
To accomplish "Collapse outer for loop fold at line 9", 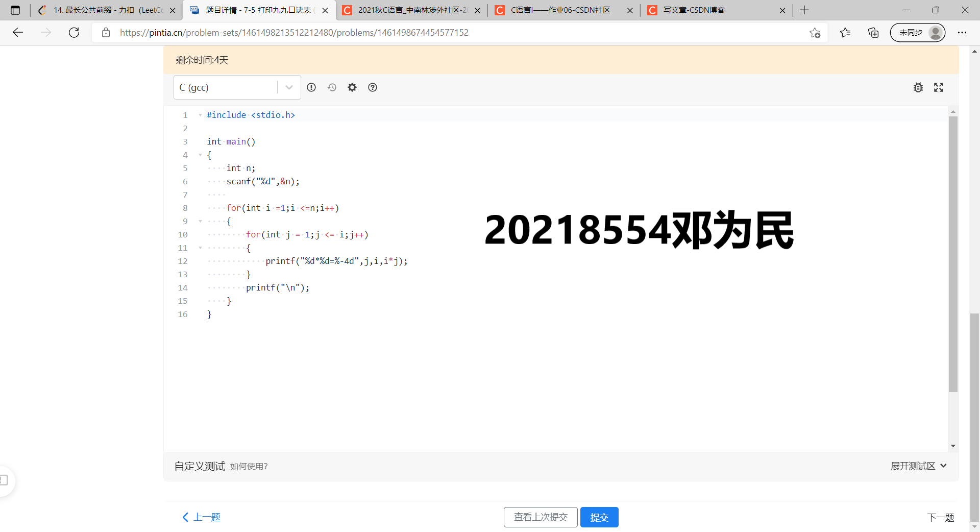I will [x=200, y=222].
